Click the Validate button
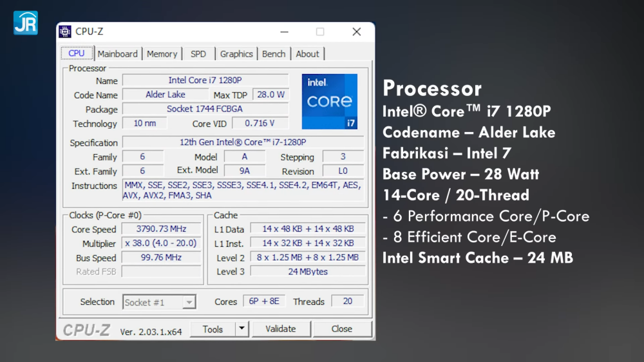The height and width of the screenshot is (362, 644). pyautogui.click(x=281, y=329)
